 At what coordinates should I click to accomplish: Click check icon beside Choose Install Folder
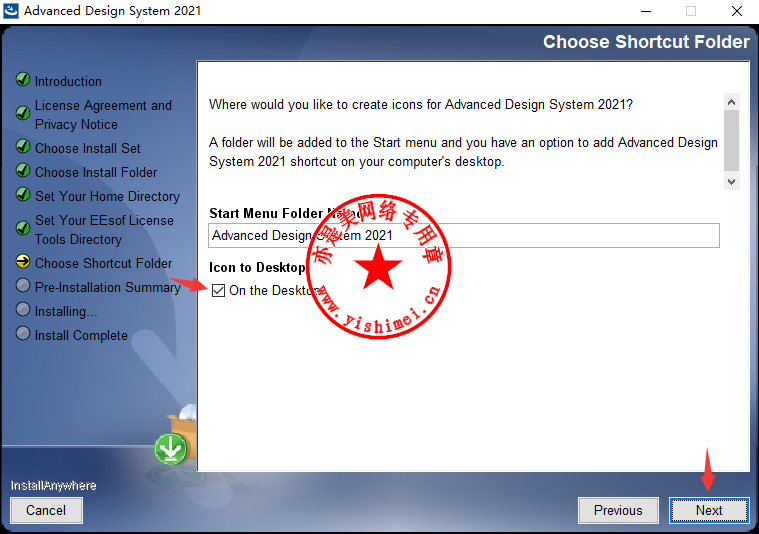(x=23, y=170)
